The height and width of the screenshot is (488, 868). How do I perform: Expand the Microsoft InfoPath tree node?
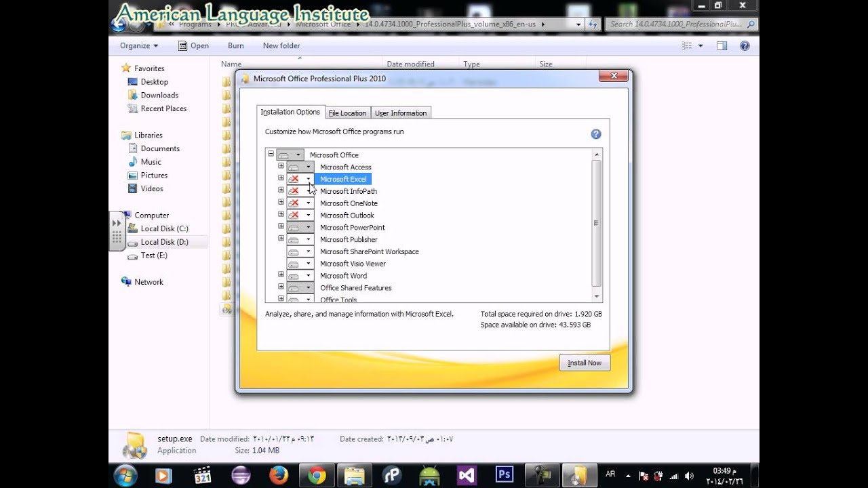(x=281, y=190)
